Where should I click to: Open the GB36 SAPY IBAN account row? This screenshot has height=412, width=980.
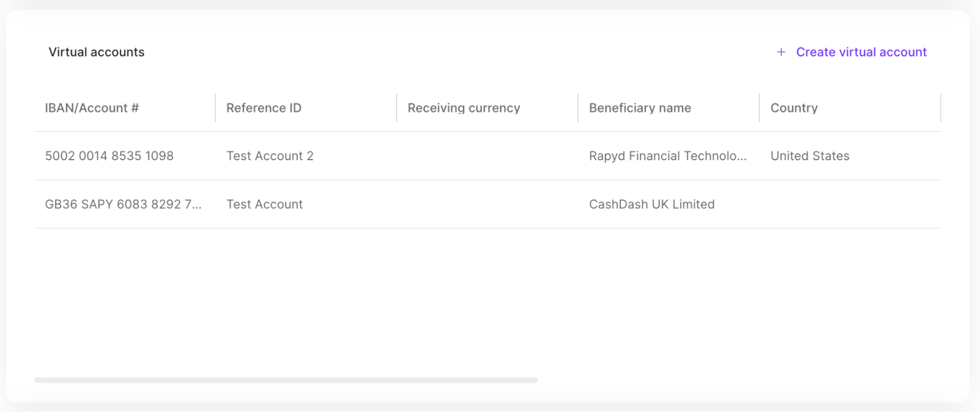[x=123, y=204]
